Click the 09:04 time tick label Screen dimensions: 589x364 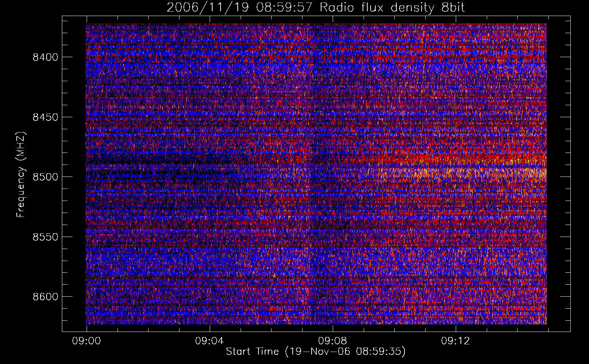[209, 341]
